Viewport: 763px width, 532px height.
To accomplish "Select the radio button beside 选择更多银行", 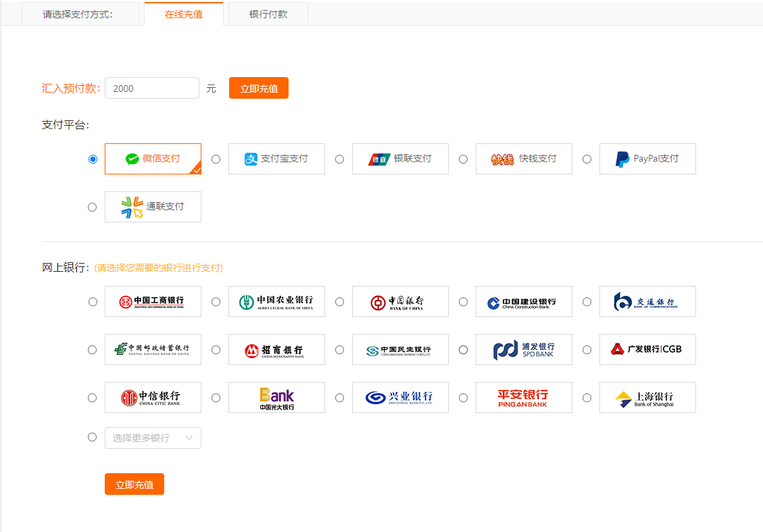I will pyautogui.click(x=93, y=437).
